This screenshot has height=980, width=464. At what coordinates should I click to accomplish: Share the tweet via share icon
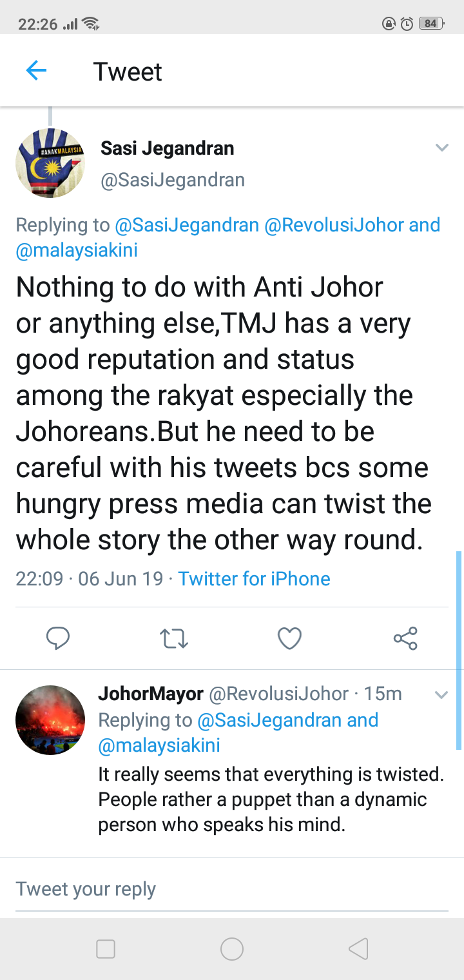405,638
